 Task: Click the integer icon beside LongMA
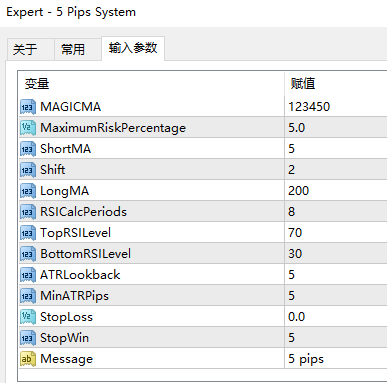click(28, 191)
